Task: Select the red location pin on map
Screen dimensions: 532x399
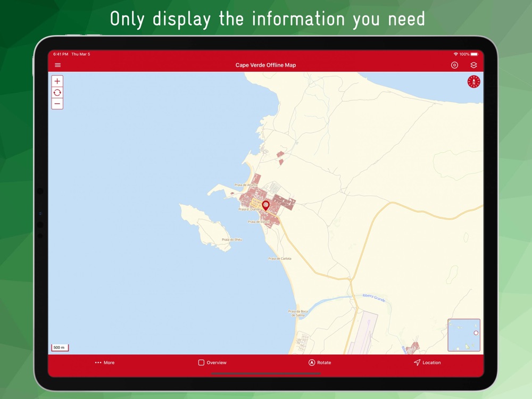Action: tap(265, 205)
